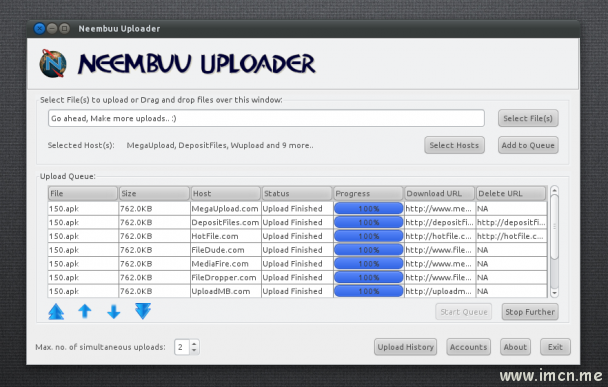Click UploadMB.com row download URL cell
Viewport: 608px width, 387px height.
[x=440, y=291]
